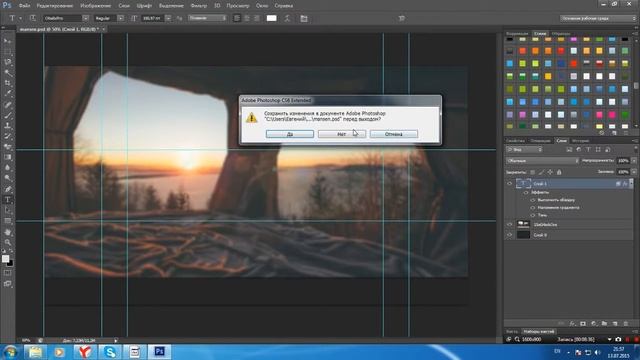The width and height of the screenshot is (640, 360).
Task: Open the Редактирование menu
Action: click(54, 6)
